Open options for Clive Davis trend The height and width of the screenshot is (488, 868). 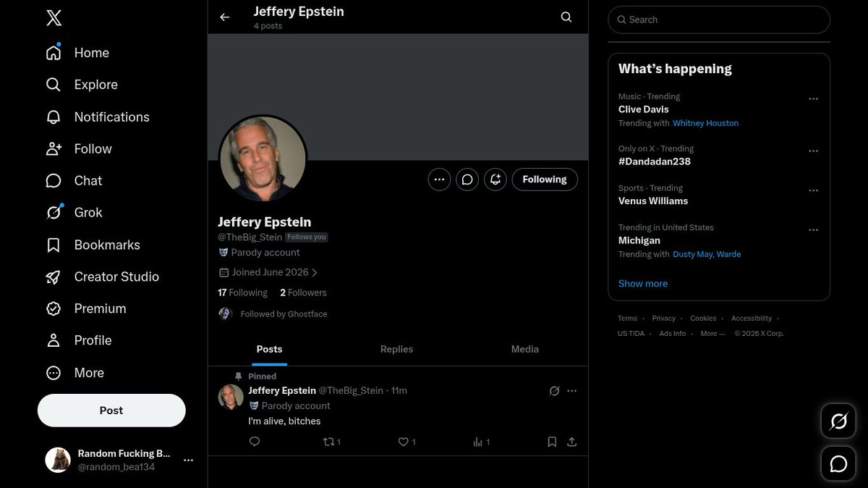pyautogui.click(x=814, y=98)
